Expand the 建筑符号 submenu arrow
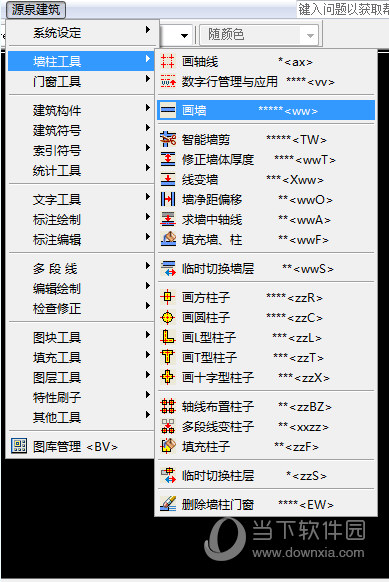The width and height of the screenshot is (389, 582). tap(148, 128)
